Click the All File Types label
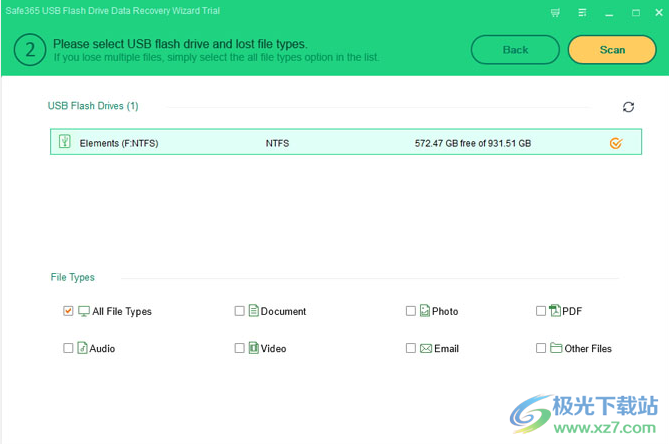The width and height of the screenshot is (669, 444). point(122,311)
